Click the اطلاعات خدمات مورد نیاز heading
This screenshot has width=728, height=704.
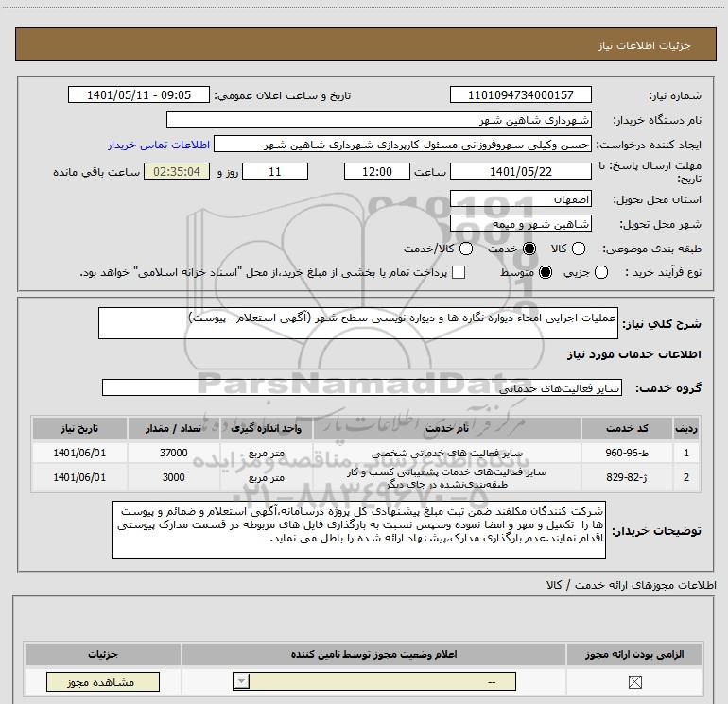tap(633, 354)
